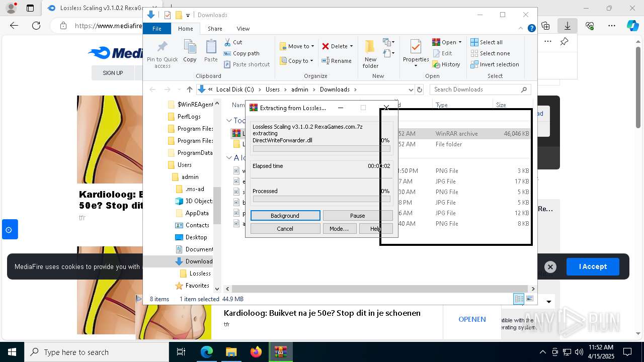Choose Copy path in Clipboard group
The width and height of the screenshot is (644, 362).
coord(242,53)
